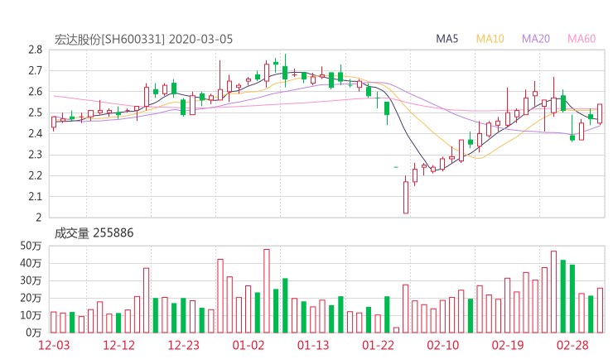Viewport: 613px width, 364px height.
Task: Click the 12-03 date axis label
Action: pyautogui.click(x=54, y=345)
